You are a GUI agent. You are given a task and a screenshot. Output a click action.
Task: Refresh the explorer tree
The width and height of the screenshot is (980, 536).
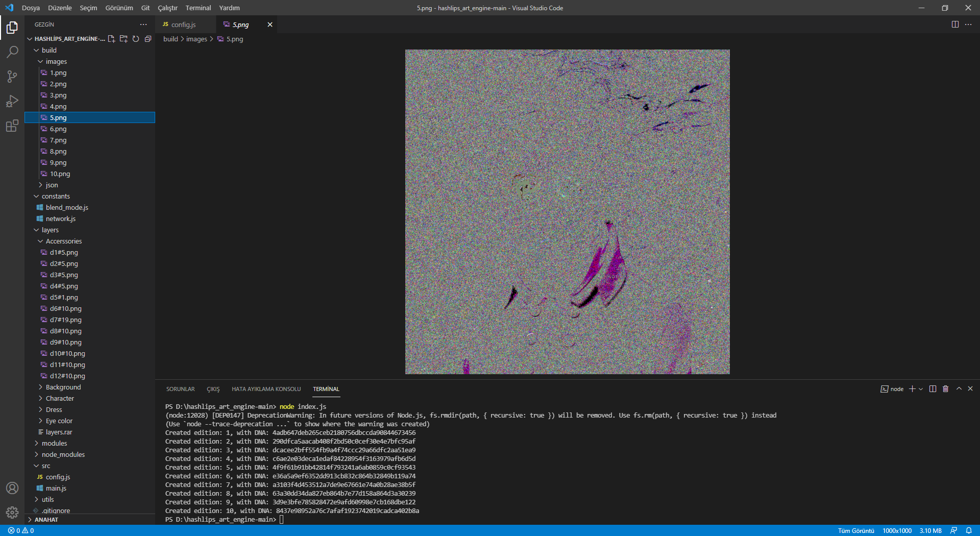(136, 39)
